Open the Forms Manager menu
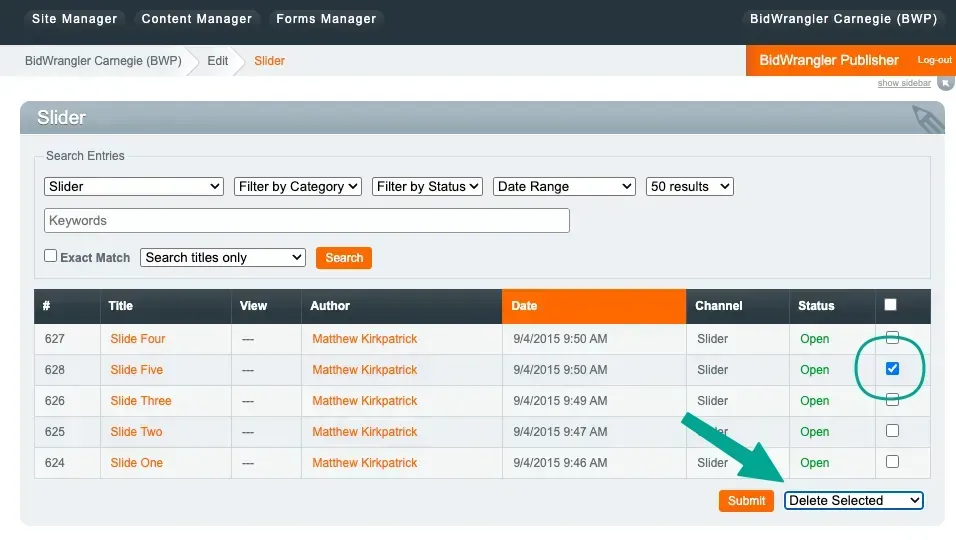The width and height of the screenshot is (956, 540). coord(326,19)
